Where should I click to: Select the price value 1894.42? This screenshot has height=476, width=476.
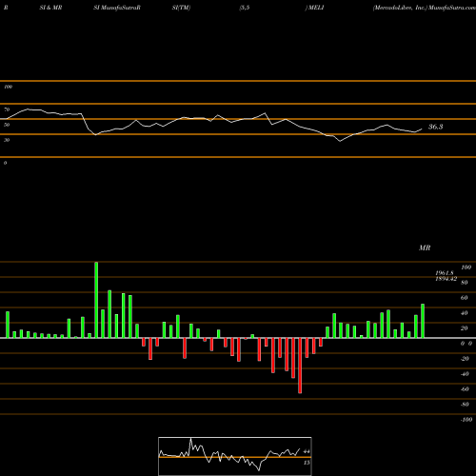(446, 279)
